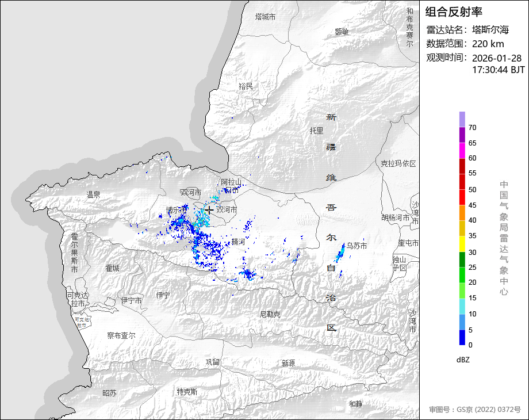This screenshot has height=420, width=529.
Task: Click the 裕民 map label
Action: coord(246,86)
